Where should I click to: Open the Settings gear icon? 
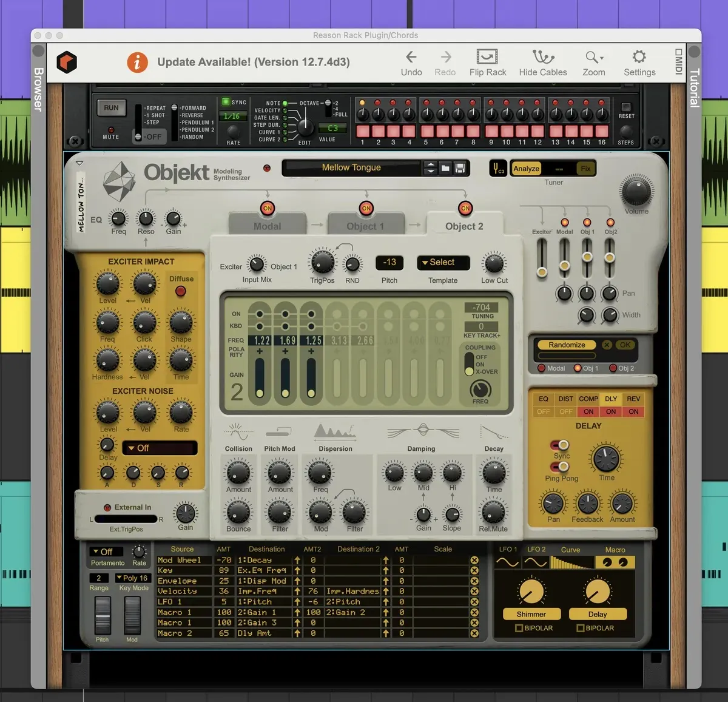coord(639,57)
